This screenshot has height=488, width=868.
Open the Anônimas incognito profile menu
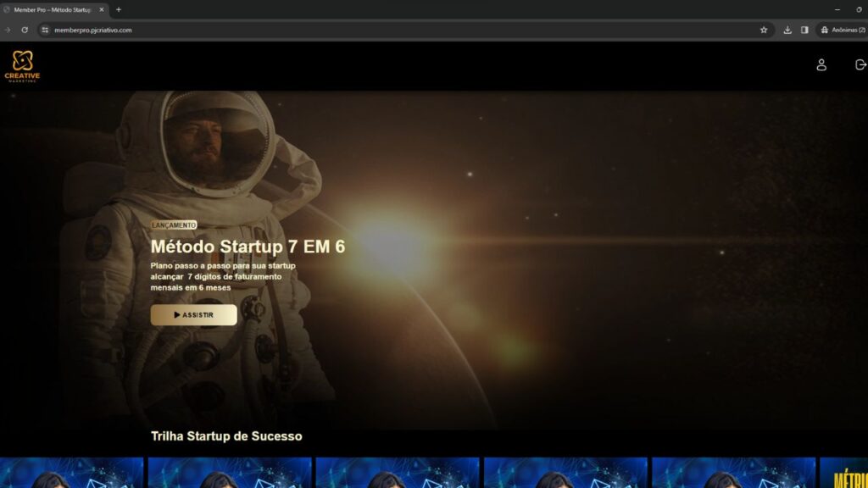pyautogui.click(x=842, y=30)
